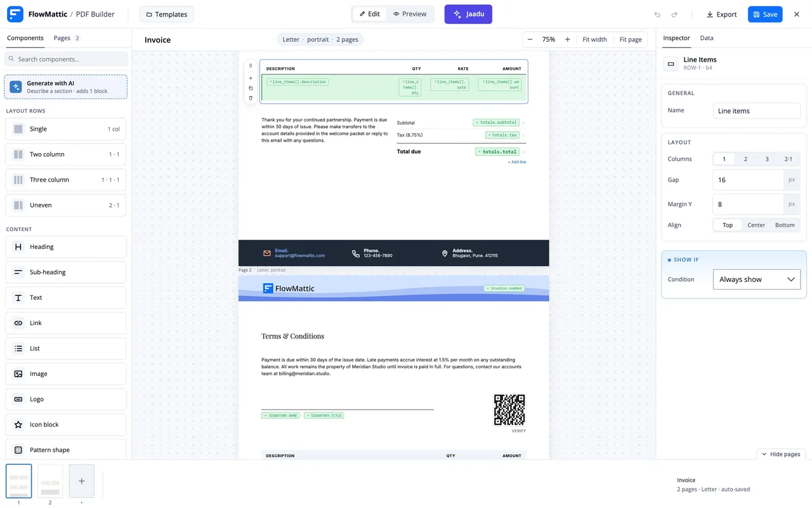This screenshot has width=812, height=508.
Task: Insert a Text component
Action: [65, 298]
